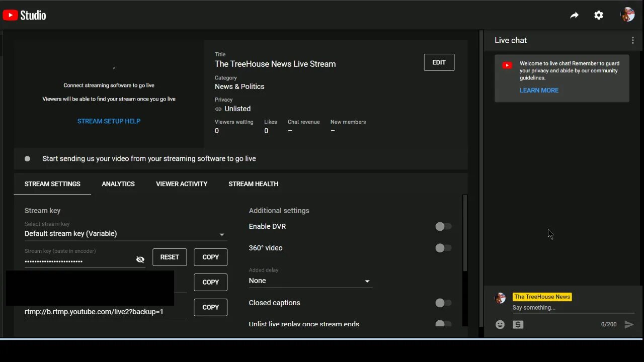Open YouTube Studio home via logo
This screenshot has width=644, height=362.
point(24,15)
